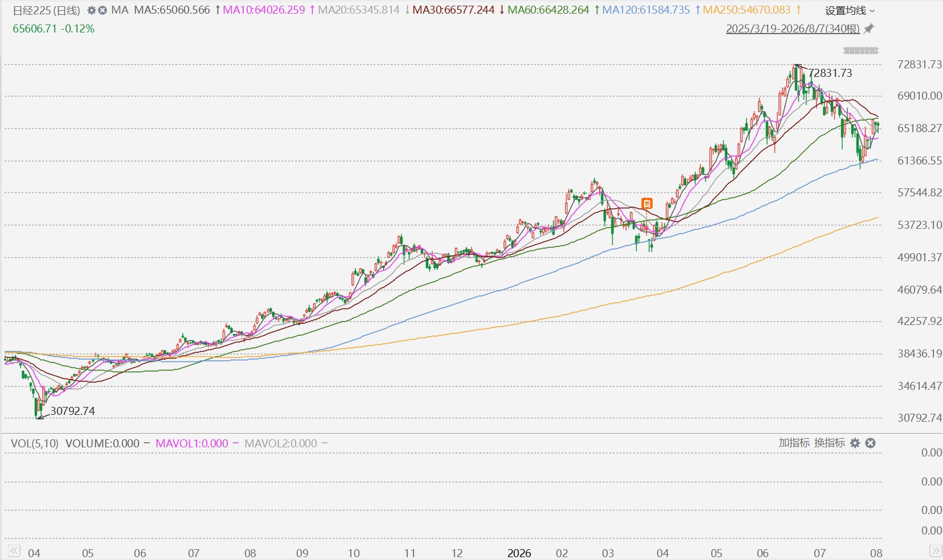The height and width of the screenshot is (560, 943).
Task: Click the 49901.37 price axis label
Action: click(x=920, y=257)
